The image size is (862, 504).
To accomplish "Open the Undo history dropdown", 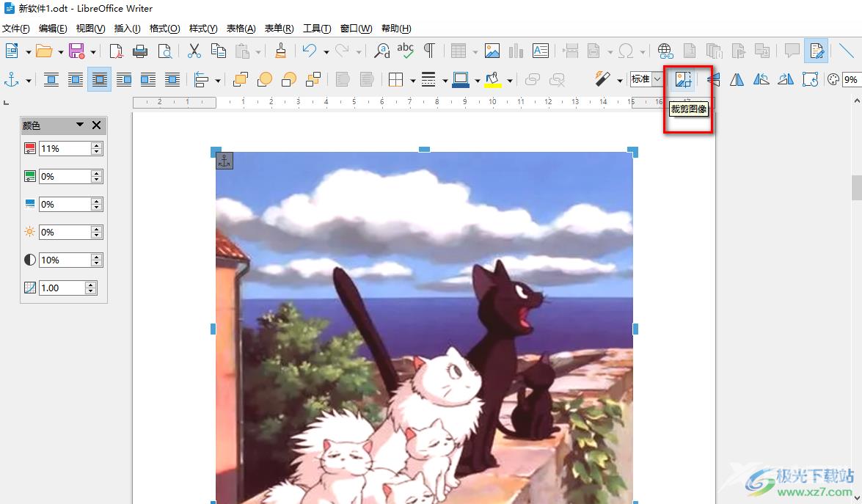I will (326, 51).
